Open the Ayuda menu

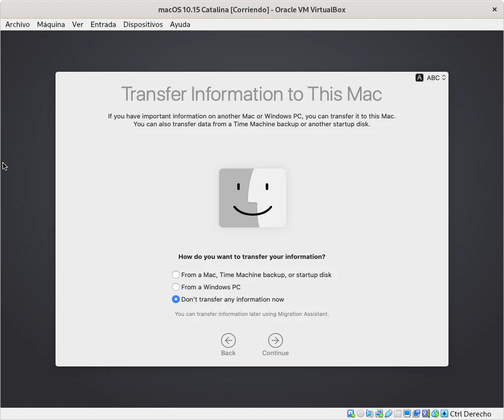click(180, 25)
